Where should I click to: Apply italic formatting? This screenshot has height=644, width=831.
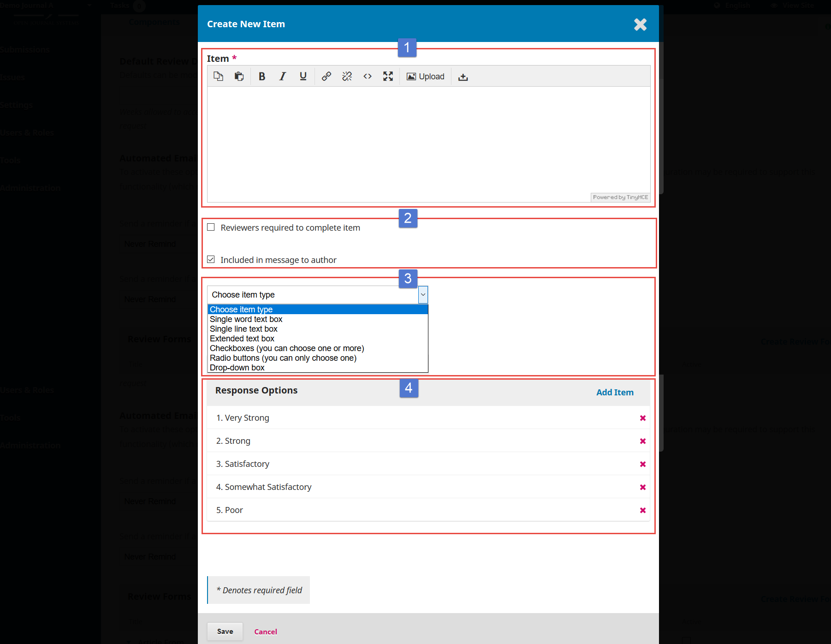(282, 76)
